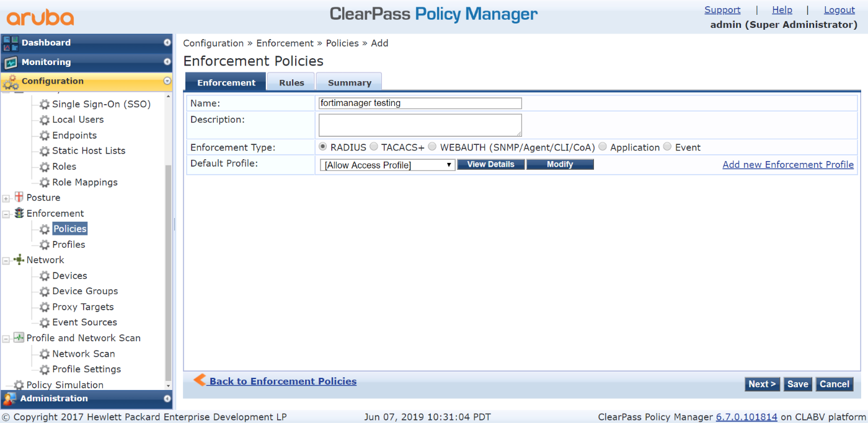Click the Next > button
The height and width of the screenshot is (423, 868).
763,384
